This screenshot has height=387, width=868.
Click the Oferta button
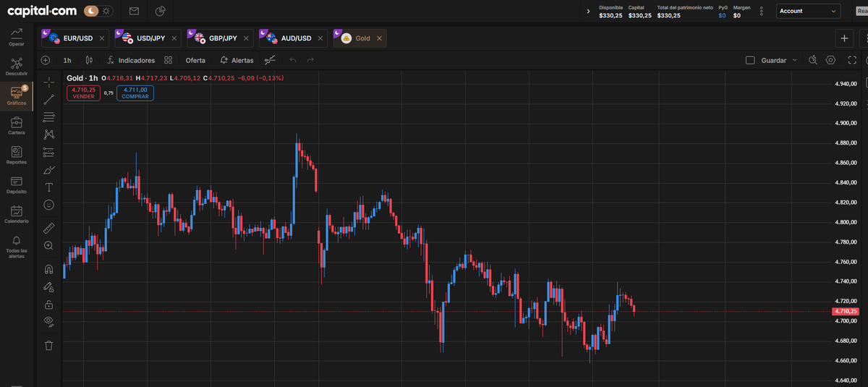pyautogui.click(x=195, y=60)
